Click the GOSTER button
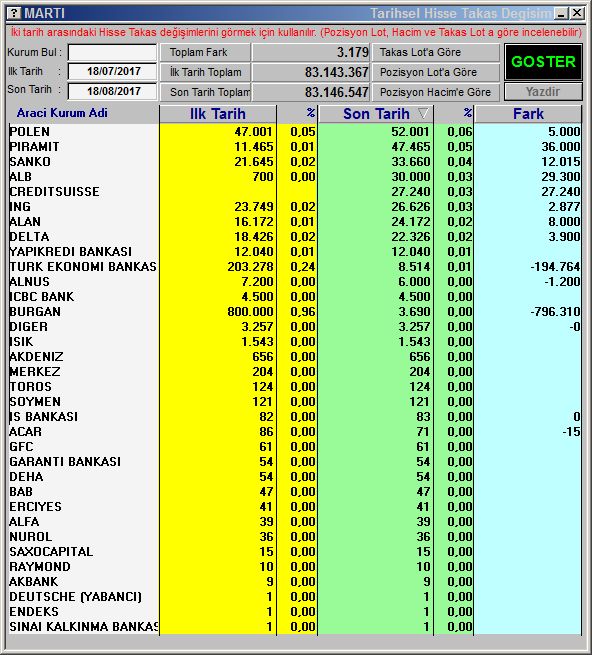This screenshot has height=655, width=592. 543,62
